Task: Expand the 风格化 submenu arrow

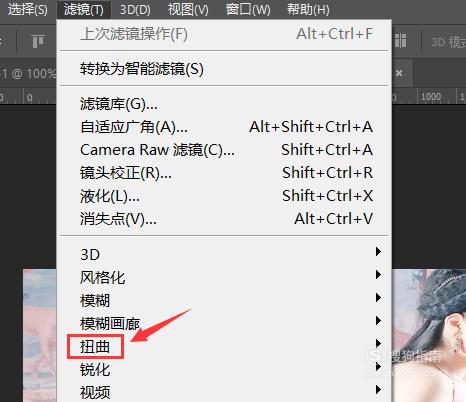Action: point(378,274)
